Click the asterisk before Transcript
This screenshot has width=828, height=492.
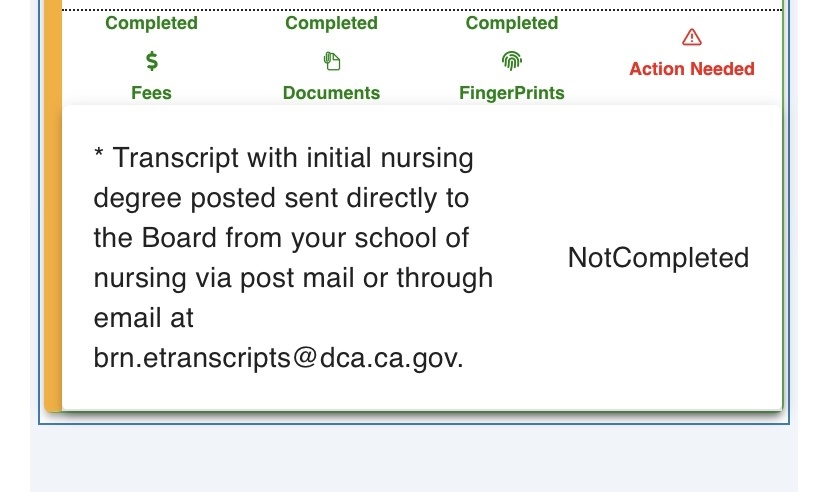(98, 154)
